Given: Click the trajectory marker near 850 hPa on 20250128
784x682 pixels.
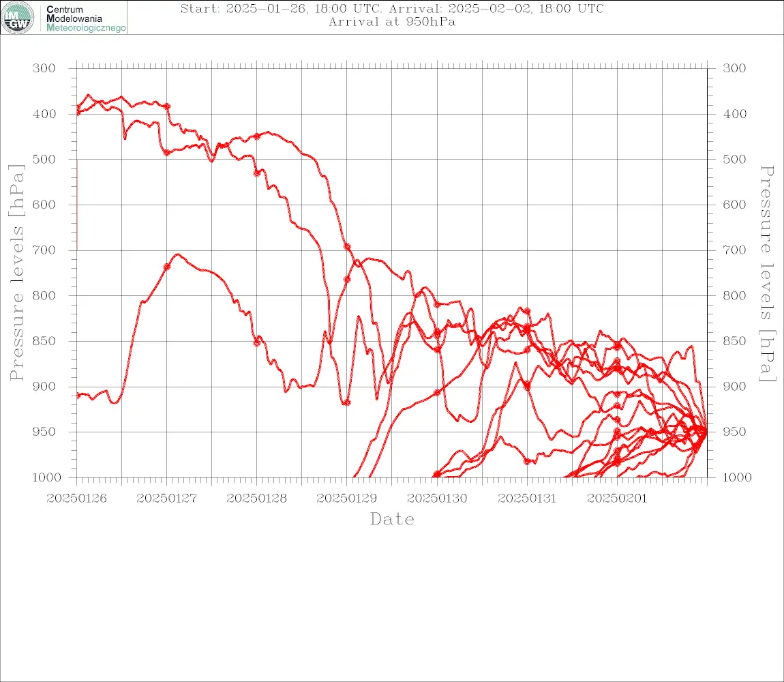Looking at the screenshot, I should click(257, 343).
